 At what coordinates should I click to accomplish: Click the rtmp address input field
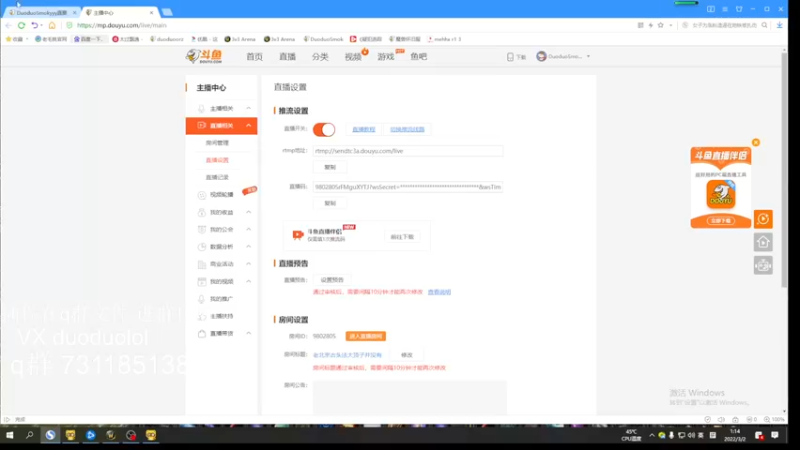click(408, 151)
